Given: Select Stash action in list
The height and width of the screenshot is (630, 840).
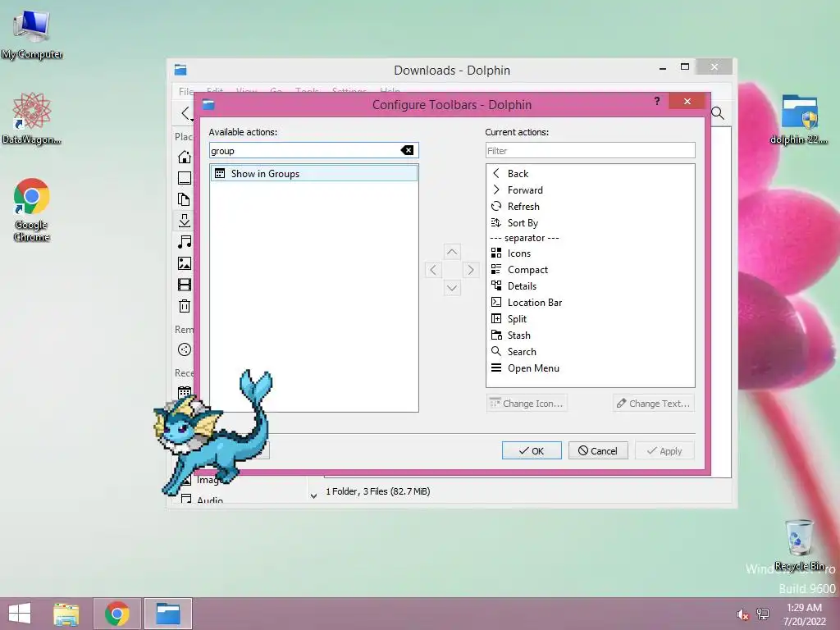Looking at the screenshot, I should click(x=591, y=336).
